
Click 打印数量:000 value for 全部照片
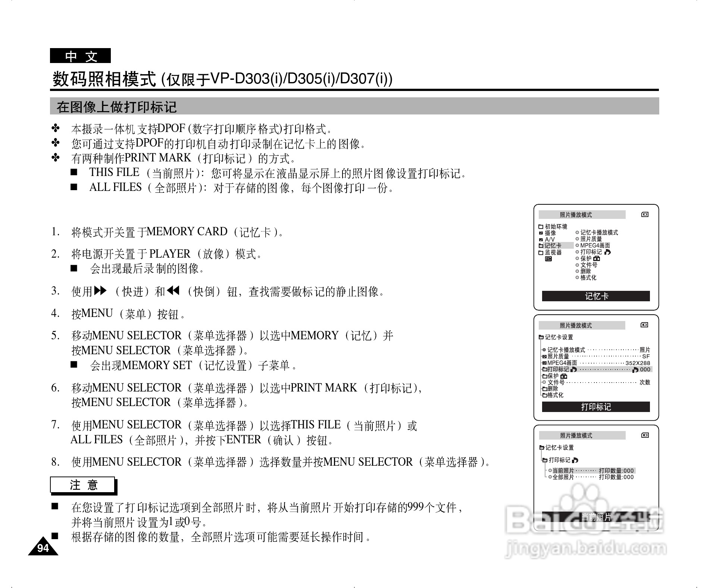[x=616, y=477]
